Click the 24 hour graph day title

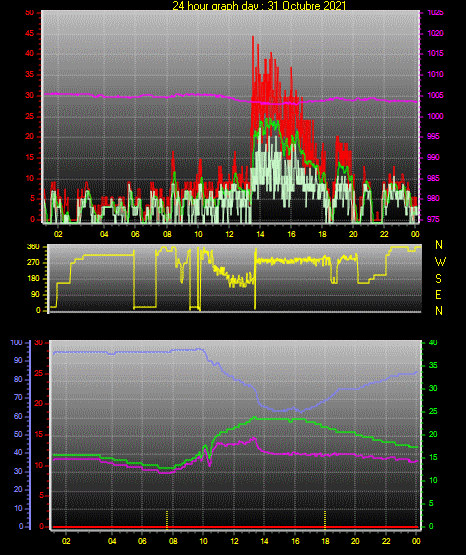pyautogui.click(x=259, y=5)
